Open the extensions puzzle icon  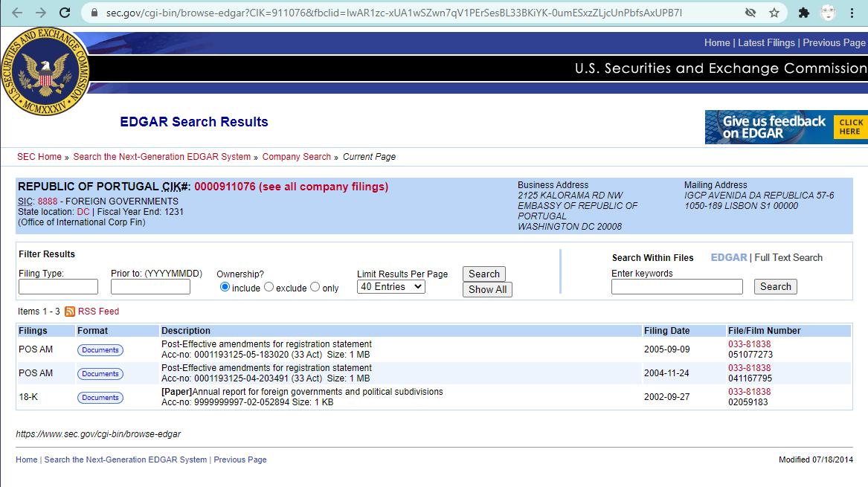[x=804, y=13]
